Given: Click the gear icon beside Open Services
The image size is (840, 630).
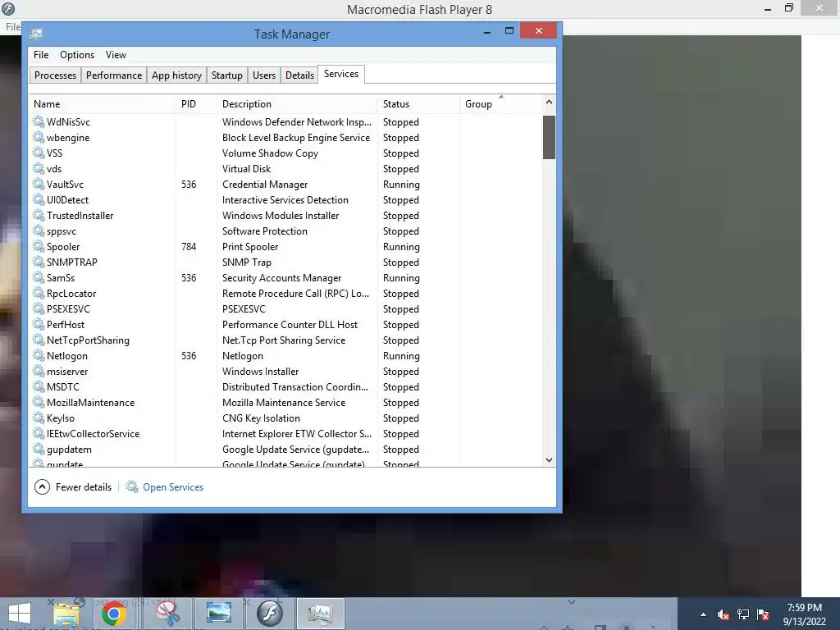Looking at the screenshot, I should pos(132,486).
